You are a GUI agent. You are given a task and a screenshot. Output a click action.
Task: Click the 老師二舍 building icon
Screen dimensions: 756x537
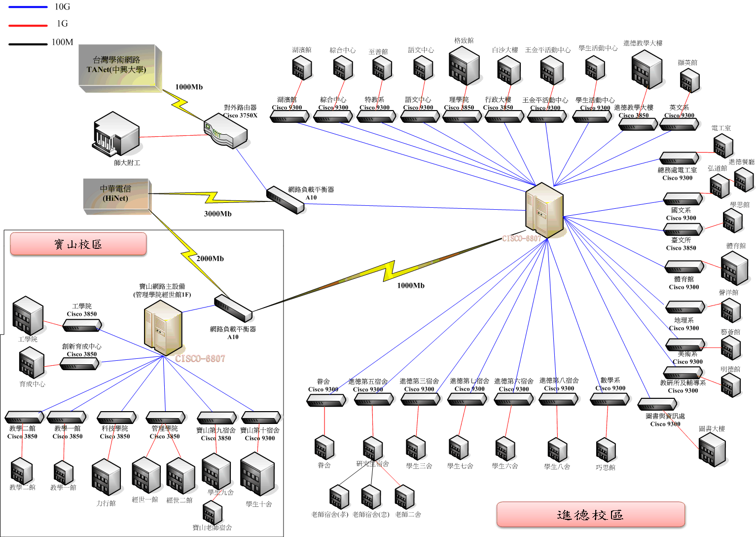click(x=404, y=497)
